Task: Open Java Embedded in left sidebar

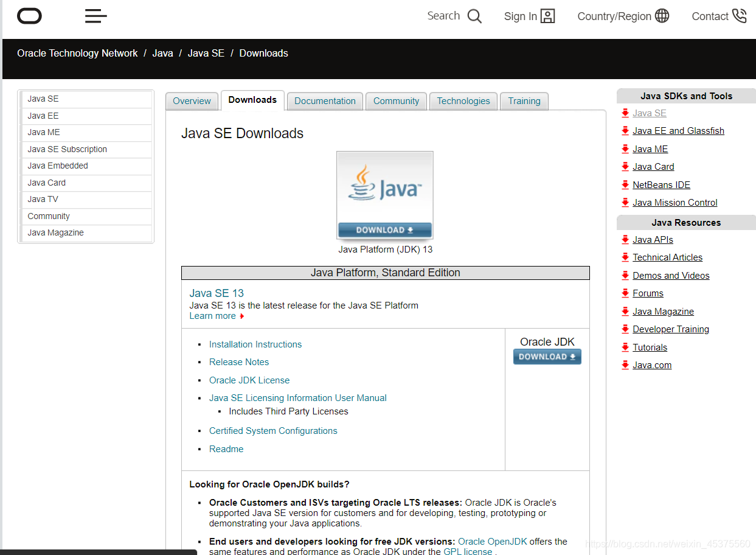Action: click(x=86, y=166)
